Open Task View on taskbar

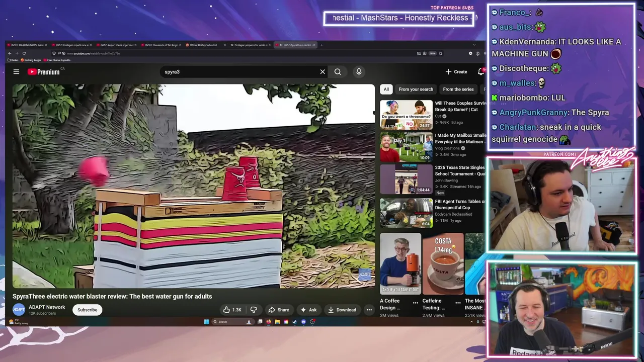click(x=260, y=322)
